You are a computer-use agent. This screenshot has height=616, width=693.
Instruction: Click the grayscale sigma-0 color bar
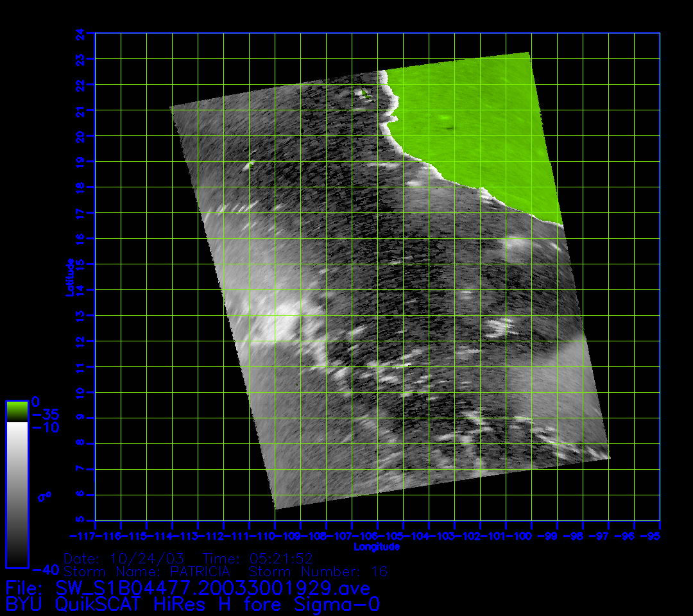(17, 494)
